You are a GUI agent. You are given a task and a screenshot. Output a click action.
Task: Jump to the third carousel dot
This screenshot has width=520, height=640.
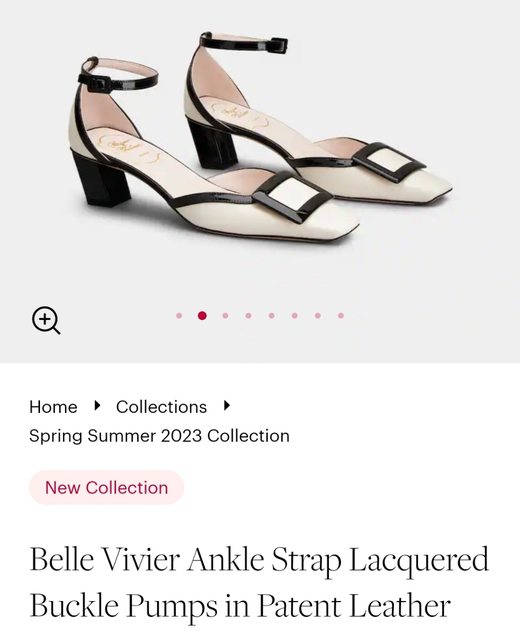pyautogui.click(x=225, y=316)
